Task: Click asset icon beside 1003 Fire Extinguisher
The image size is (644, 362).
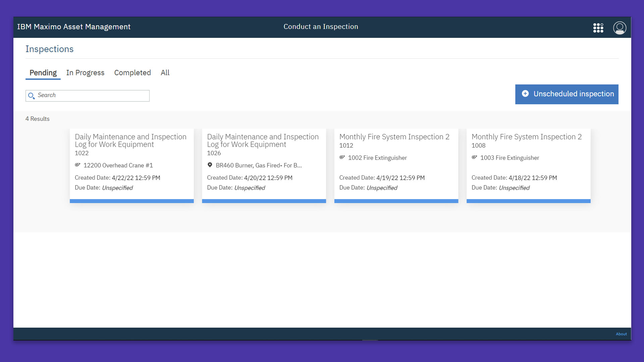Action: [x=474, y=157]
